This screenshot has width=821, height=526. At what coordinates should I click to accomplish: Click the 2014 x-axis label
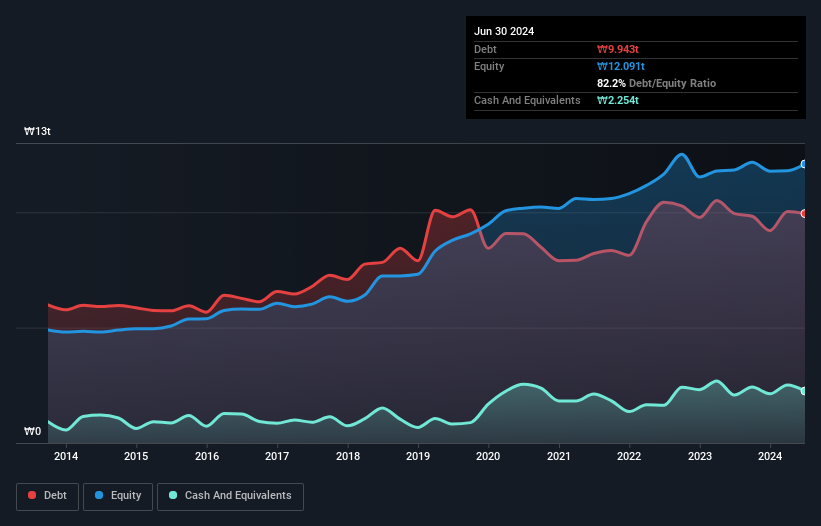[x=66, y=456]
